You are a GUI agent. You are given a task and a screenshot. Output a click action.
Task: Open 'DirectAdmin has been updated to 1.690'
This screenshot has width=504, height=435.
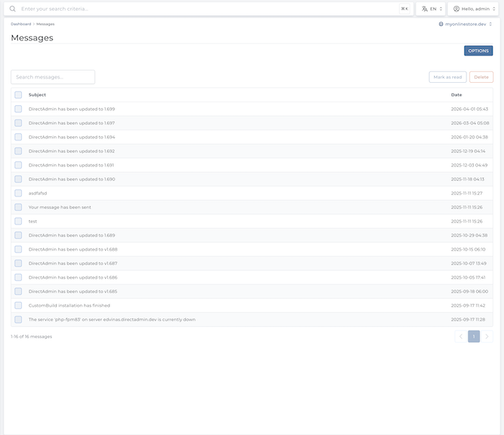pyautogui.click(x=72, y=179)
